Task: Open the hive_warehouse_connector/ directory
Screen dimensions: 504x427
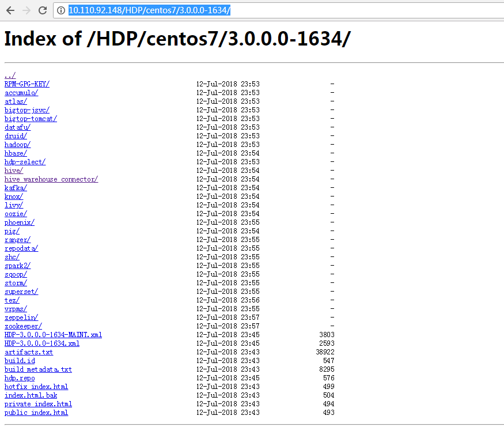Action: click(51, 179)
